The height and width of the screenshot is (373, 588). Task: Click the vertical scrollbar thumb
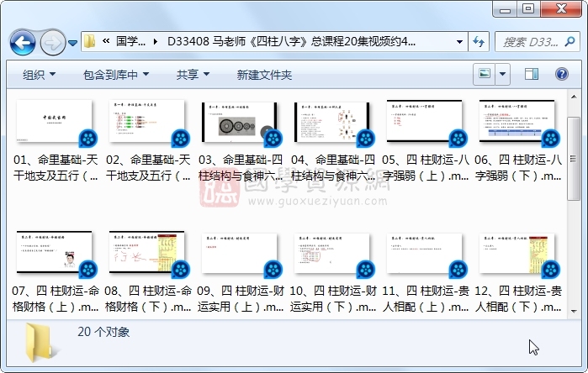tap(574, 159)
